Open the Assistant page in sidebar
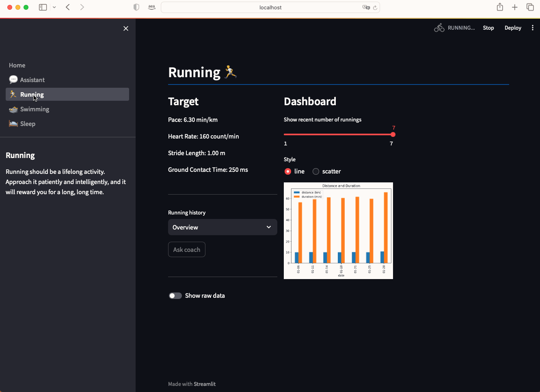This screenshot has width=540, height=392. click(32, 80)
